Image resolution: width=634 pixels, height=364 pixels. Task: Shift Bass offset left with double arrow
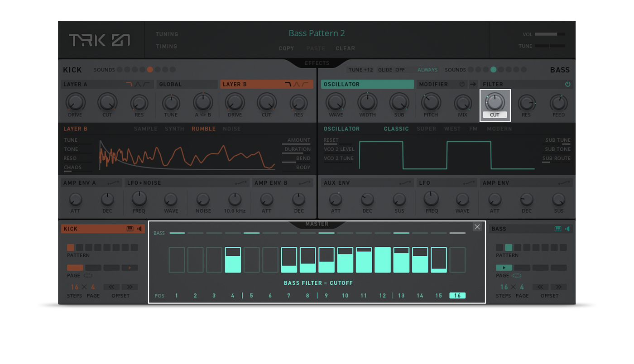[x=540, y=287]
